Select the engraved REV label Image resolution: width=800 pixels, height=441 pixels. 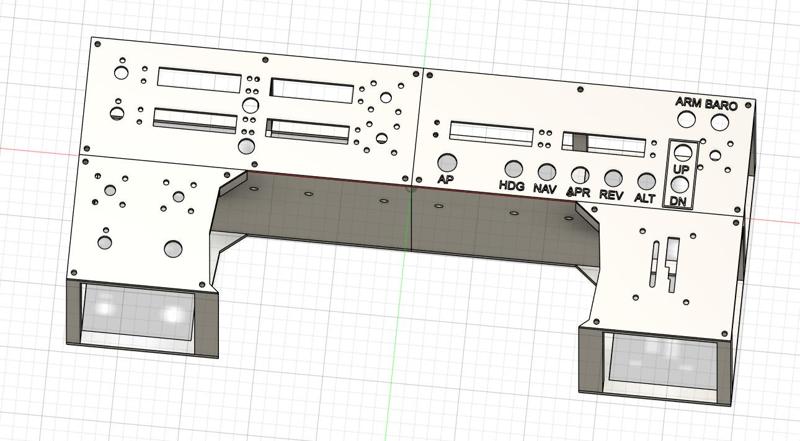pyautogui.click(x=611, y=194)
